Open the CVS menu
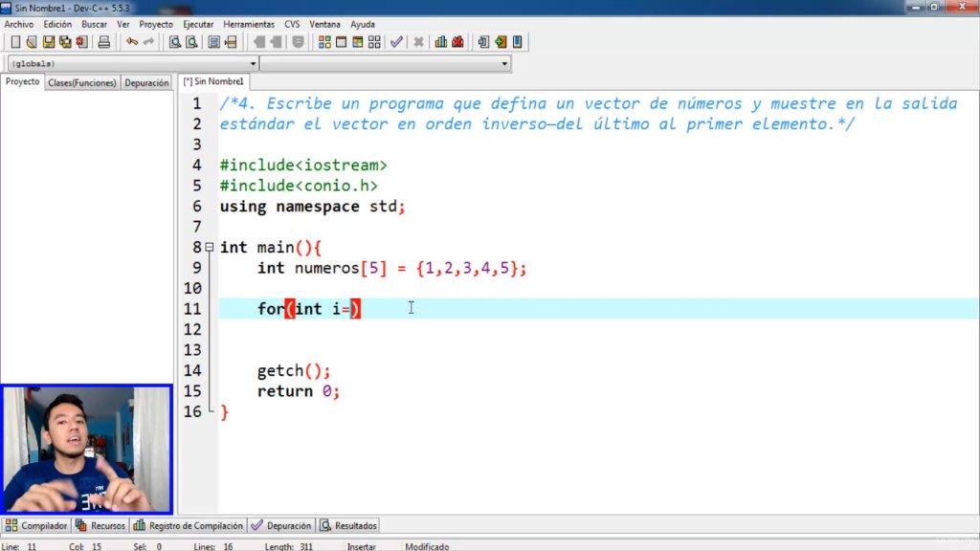 pos(292,24)
